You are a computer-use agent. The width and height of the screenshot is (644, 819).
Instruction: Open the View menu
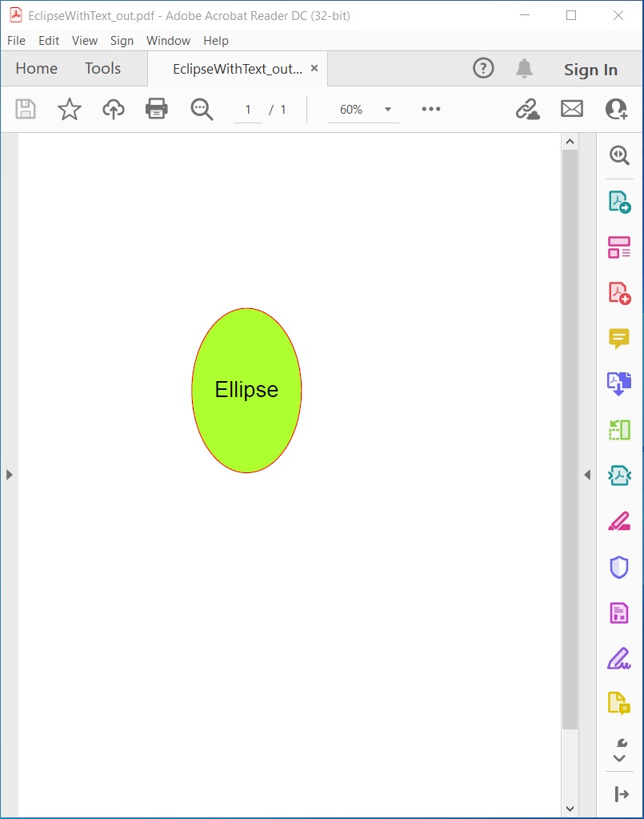(84, 40)
